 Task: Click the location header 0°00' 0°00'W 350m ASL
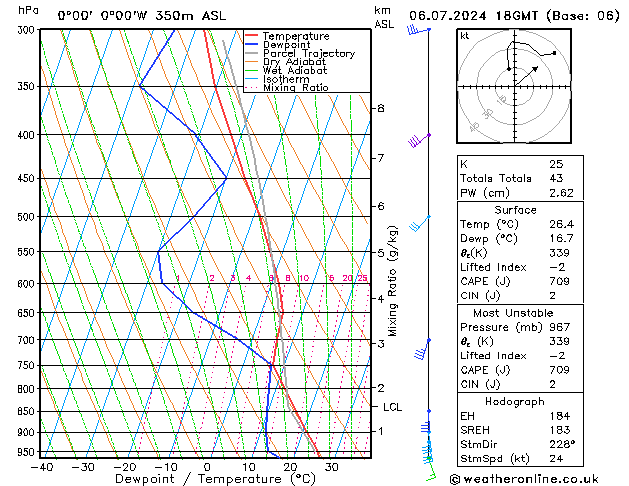coord(142,16)
